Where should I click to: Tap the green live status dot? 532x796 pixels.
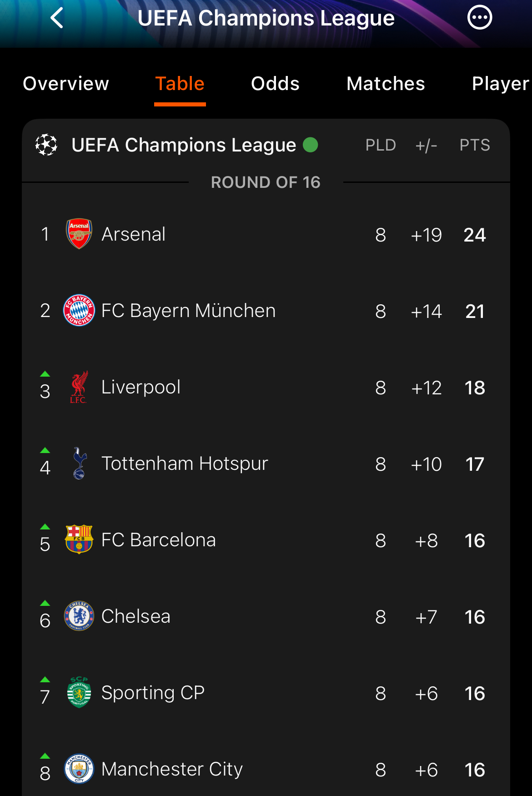(x=311, y=145)
